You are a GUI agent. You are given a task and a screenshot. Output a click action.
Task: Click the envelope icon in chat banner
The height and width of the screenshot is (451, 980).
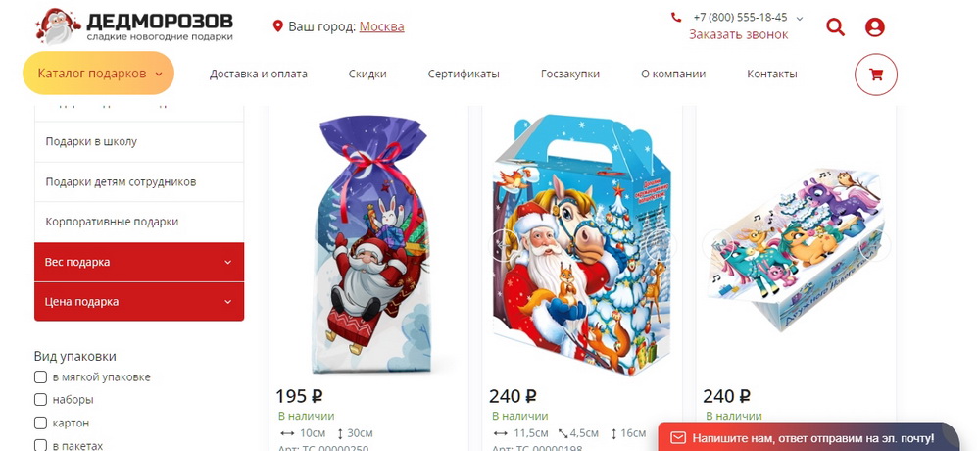[x=677, y=438]
